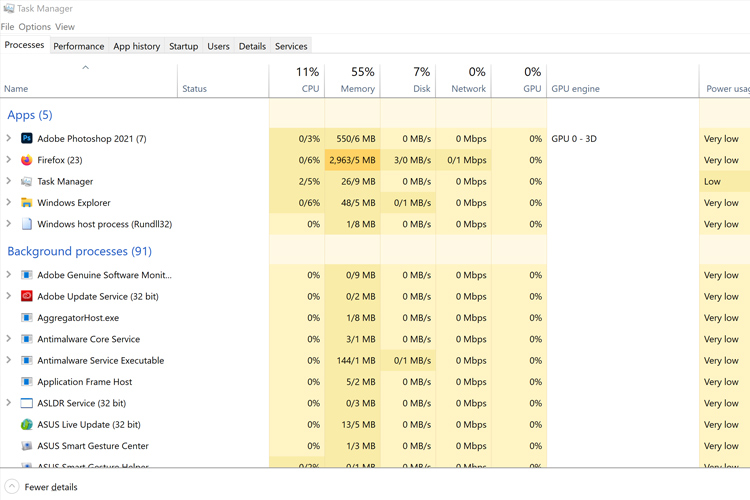Sort processes by Network column
750x500 pixels.
(x=463, y=80)
